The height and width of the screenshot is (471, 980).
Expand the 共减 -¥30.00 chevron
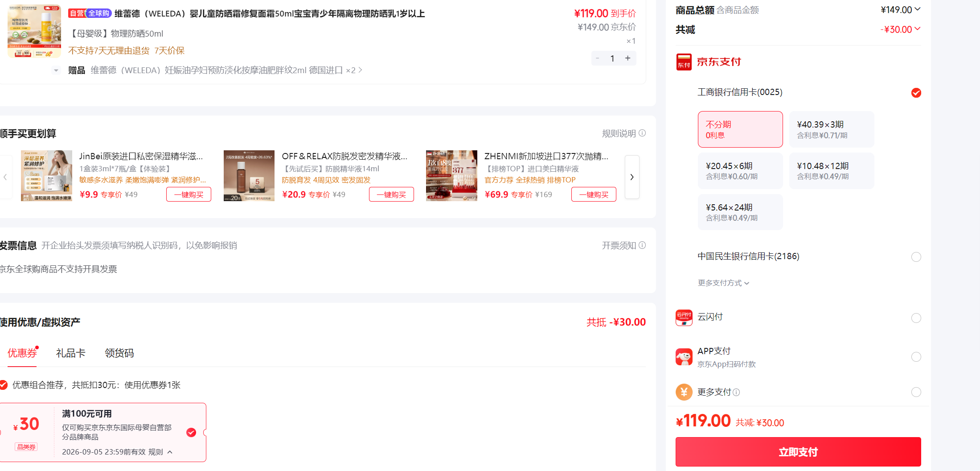pos(917,29)
